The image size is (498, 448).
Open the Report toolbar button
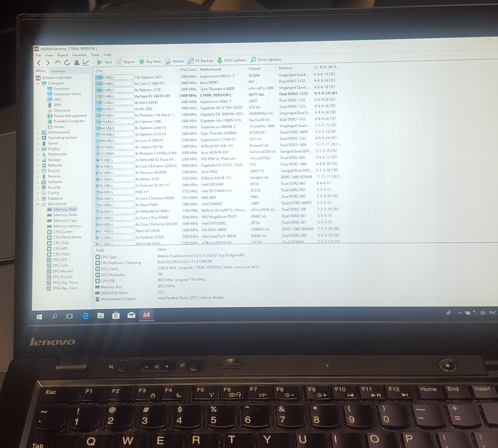126,62
